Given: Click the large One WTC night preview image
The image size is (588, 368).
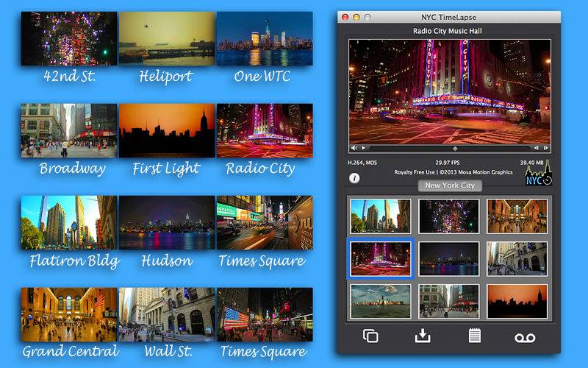Looking at the screenshot, I should (265, 39).
